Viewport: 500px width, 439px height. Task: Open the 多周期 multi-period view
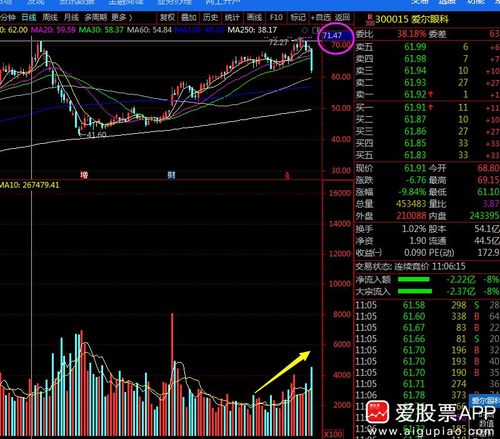96,17
